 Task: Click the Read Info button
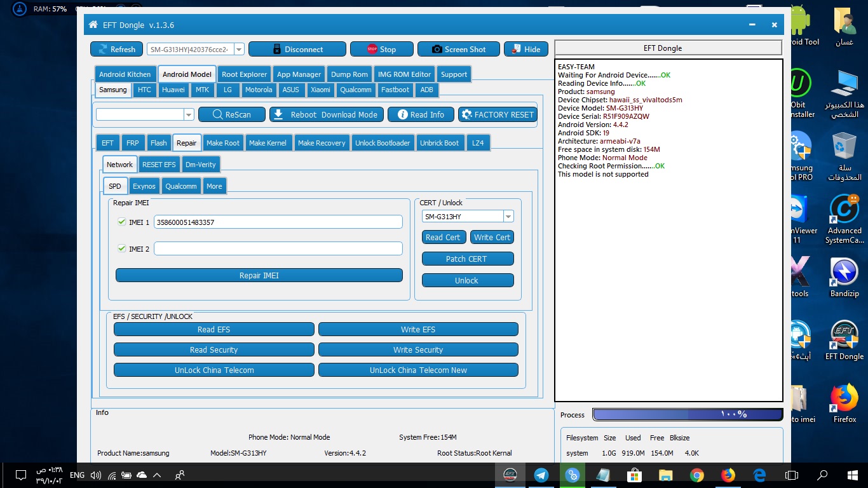coord(421,114)
